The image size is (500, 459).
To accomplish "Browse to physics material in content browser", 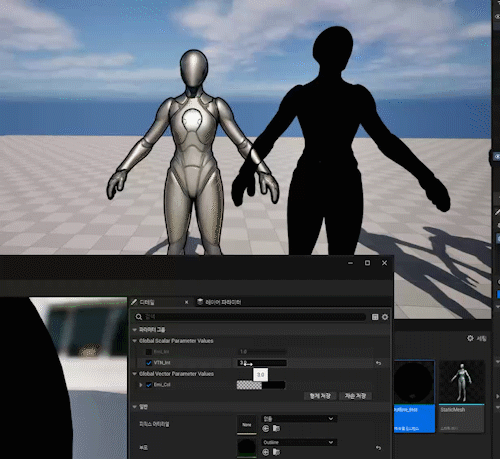I will tap(276, 429).
